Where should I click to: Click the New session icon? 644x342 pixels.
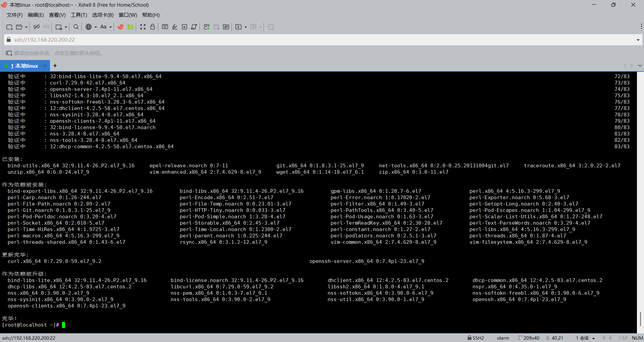pos(9,27)
